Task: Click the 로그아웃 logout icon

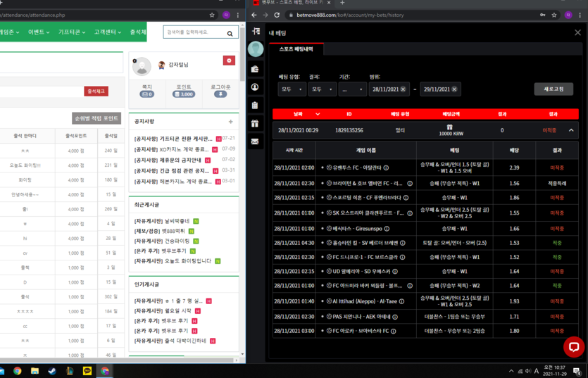Action: click(220, 94)
